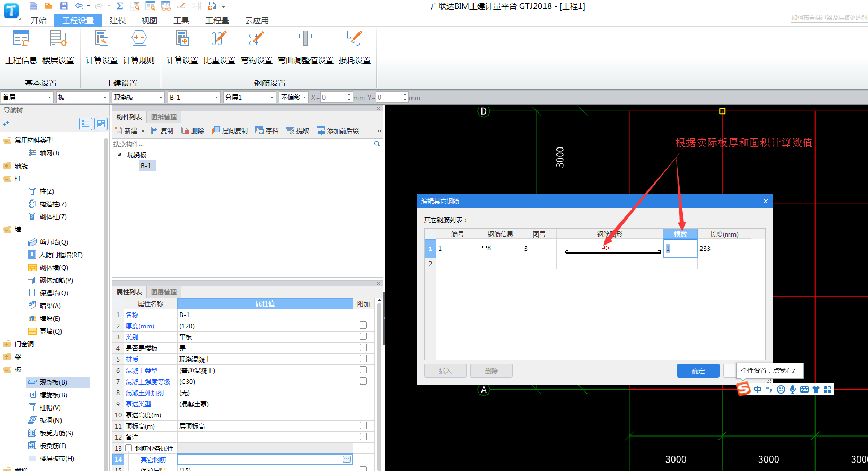Click the Undo arrow icon
The height and width of the screenshot is (471, 868).
[x=79, y=6]
